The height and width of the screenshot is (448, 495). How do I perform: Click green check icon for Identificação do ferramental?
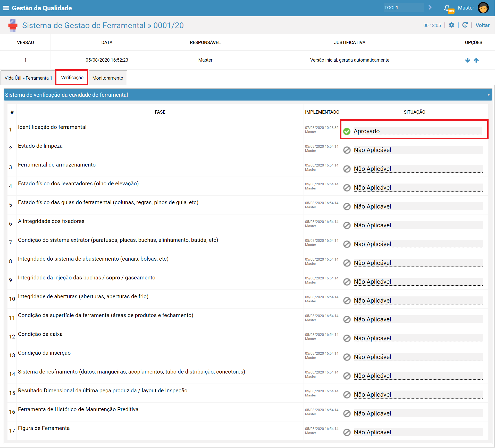point(347,131)
